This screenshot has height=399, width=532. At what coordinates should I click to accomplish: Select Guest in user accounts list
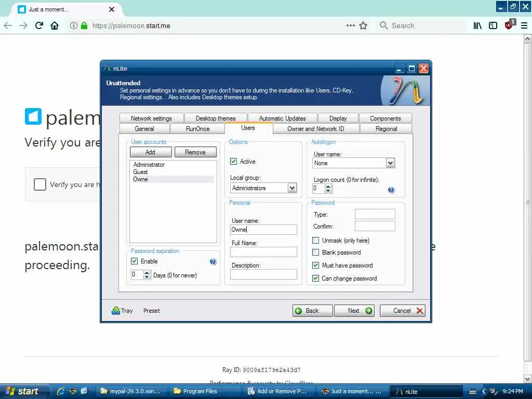pos(140,172)
